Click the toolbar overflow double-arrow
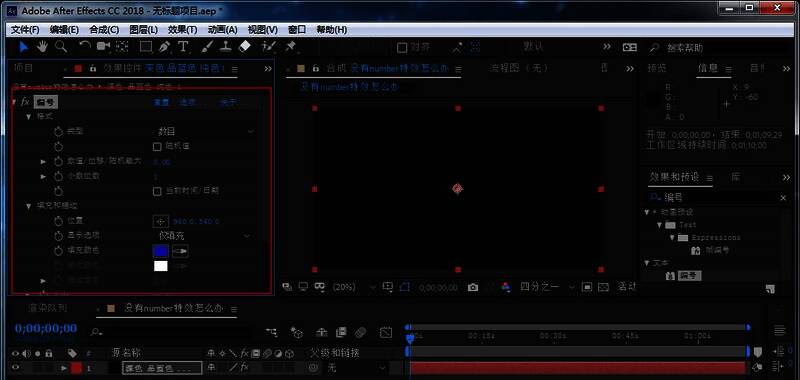The image size is (800, 380). [x=607, y=47]
